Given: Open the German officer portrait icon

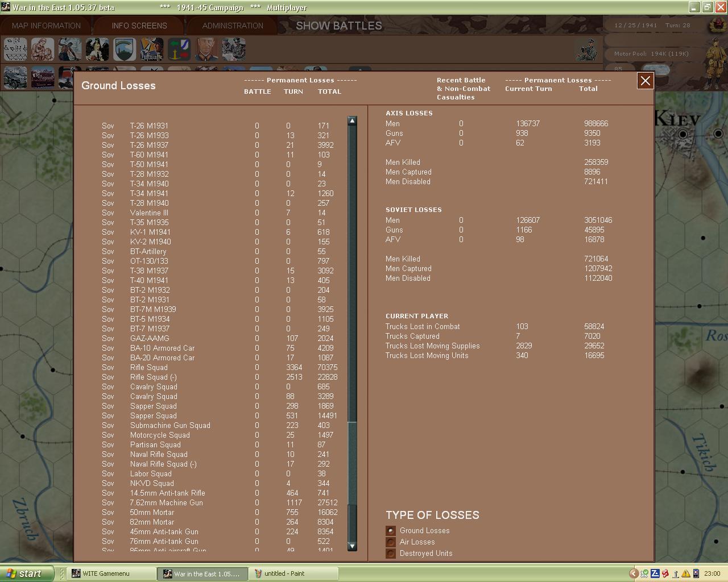Looking at the screenshot, I should click(206, 49).
